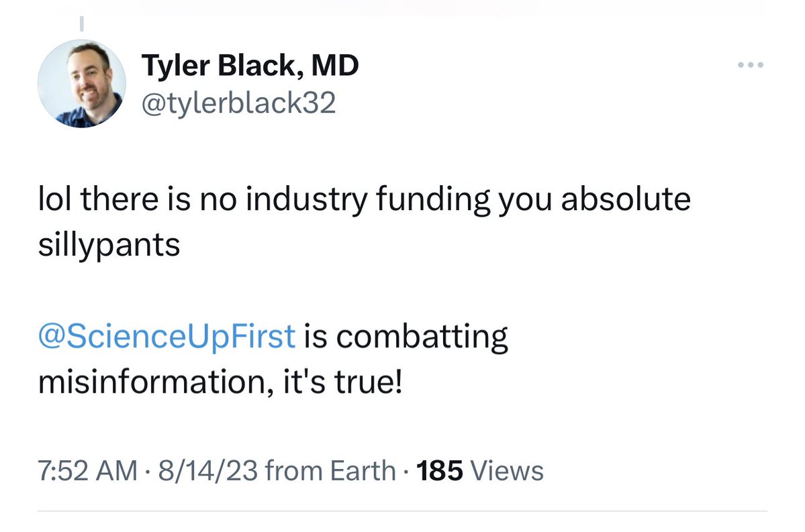Click the word "sillypants" in the tweet
This screenshot has width=805, height=532.
click(109, 246)
